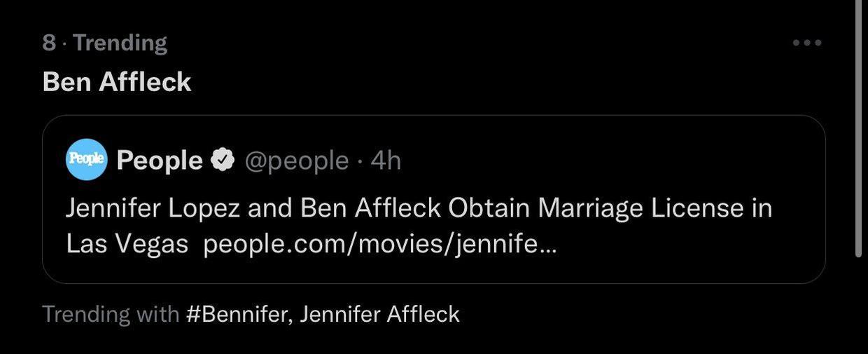
Task: Click the @people handle
Action: click(x=296, y=161)
